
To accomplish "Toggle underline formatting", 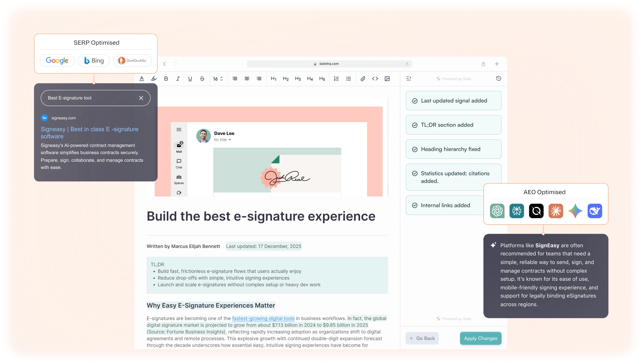I will click(190, 79).
